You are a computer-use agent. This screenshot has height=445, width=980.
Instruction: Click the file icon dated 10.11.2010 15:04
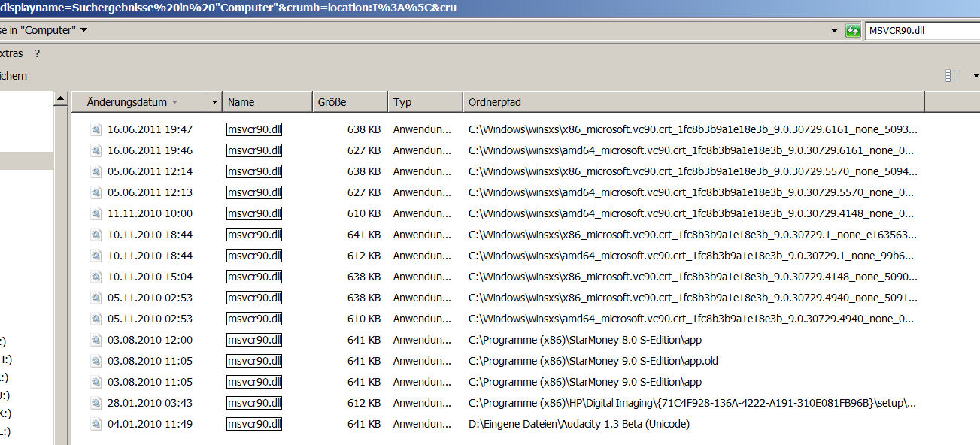click(96, 277)
